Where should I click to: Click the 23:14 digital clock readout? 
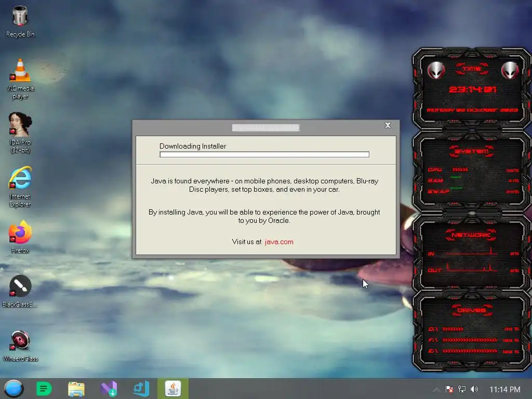[x=472, y=89]
